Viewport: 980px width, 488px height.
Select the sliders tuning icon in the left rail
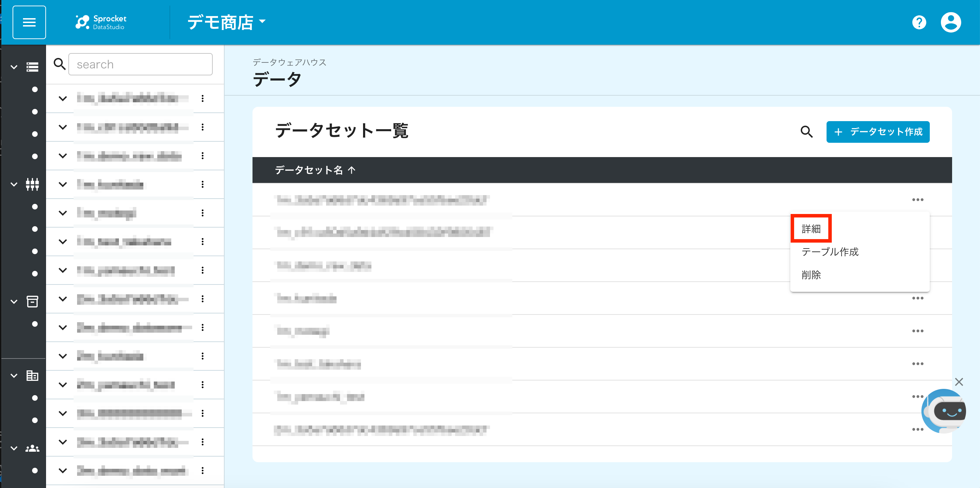point(32,184)
